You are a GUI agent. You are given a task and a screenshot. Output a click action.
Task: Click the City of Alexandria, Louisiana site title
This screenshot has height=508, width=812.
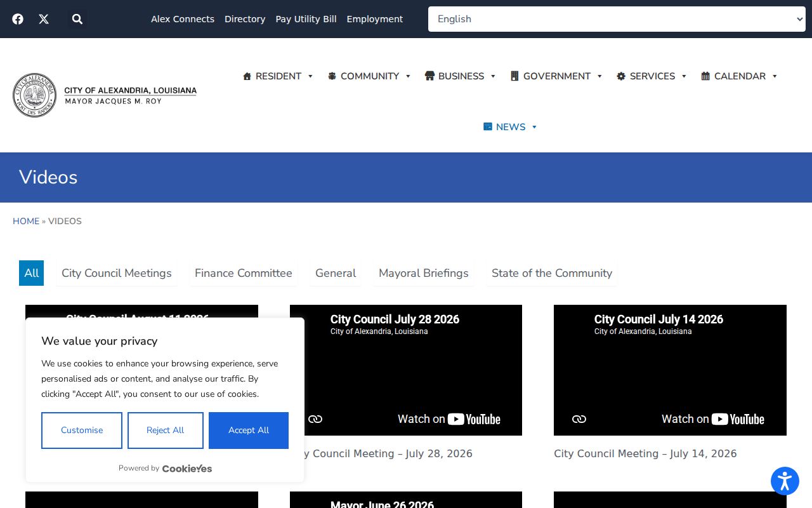tap(131, 91)
